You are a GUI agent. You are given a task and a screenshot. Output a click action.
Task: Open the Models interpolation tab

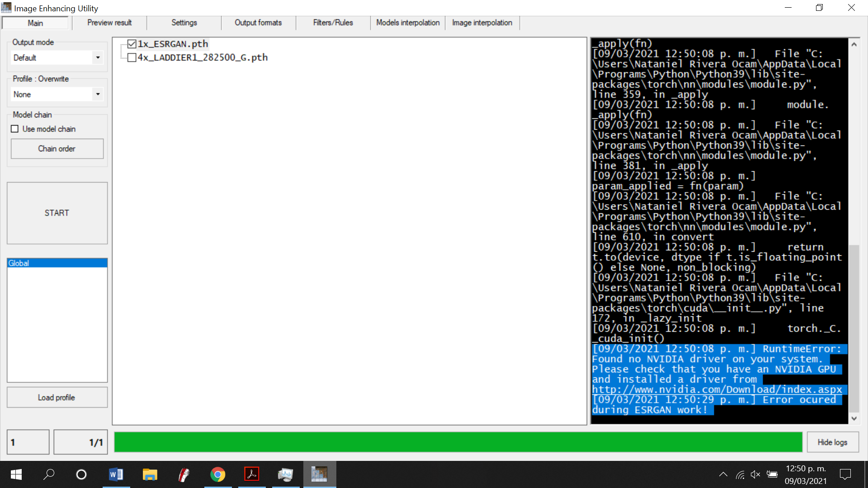point(407,23)
